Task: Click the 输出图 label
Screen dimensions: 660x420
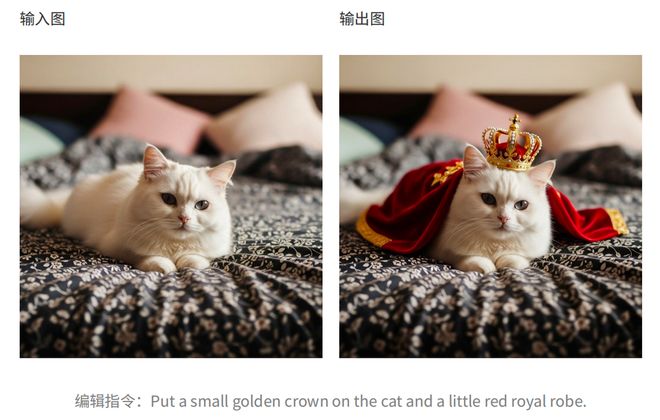Action: pyautogui.click(x=362, y=19)
